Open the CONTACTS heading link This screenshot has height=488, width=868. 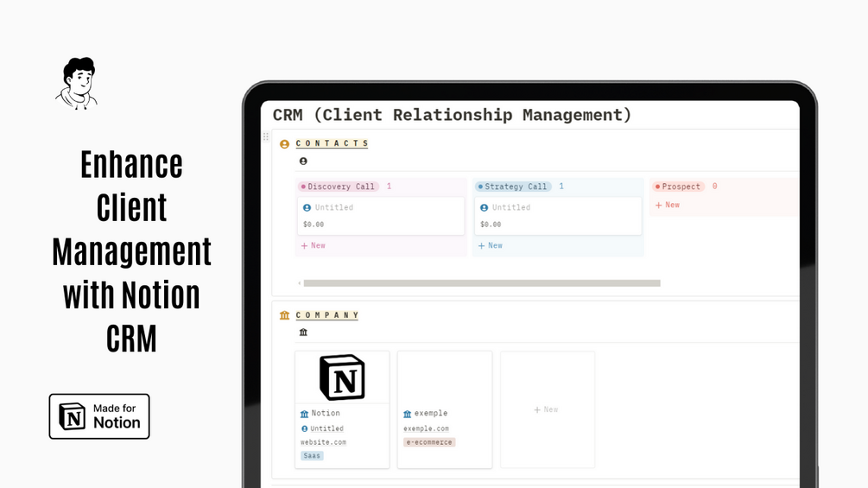[332, 143]
